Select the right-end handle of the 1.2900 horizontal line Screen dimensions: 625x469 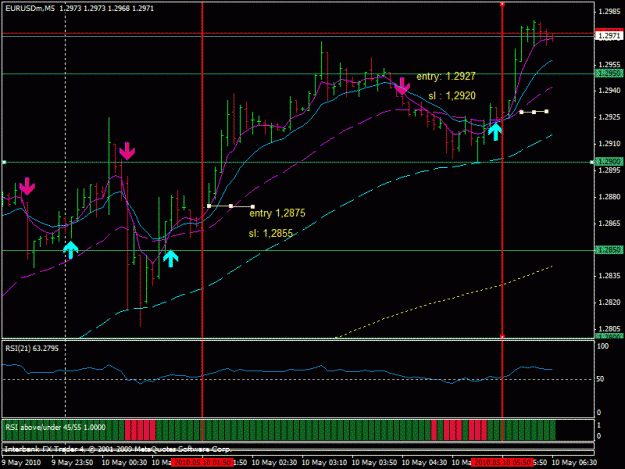(x=592, y=162)
